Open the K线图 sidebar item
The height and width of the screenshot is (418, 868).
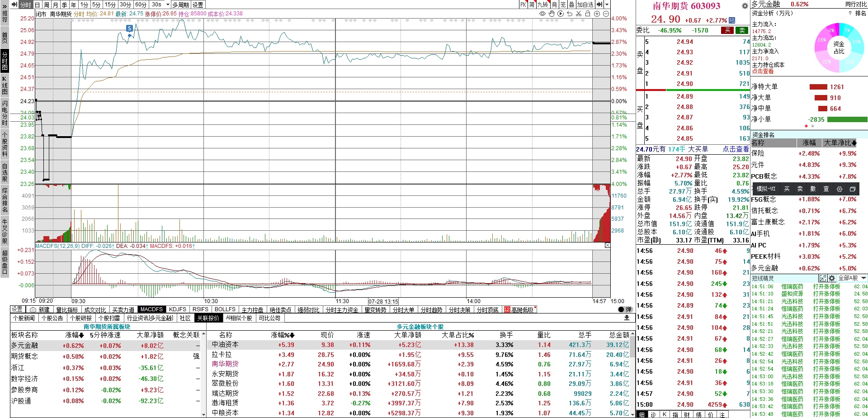click(x=5, y=85)
